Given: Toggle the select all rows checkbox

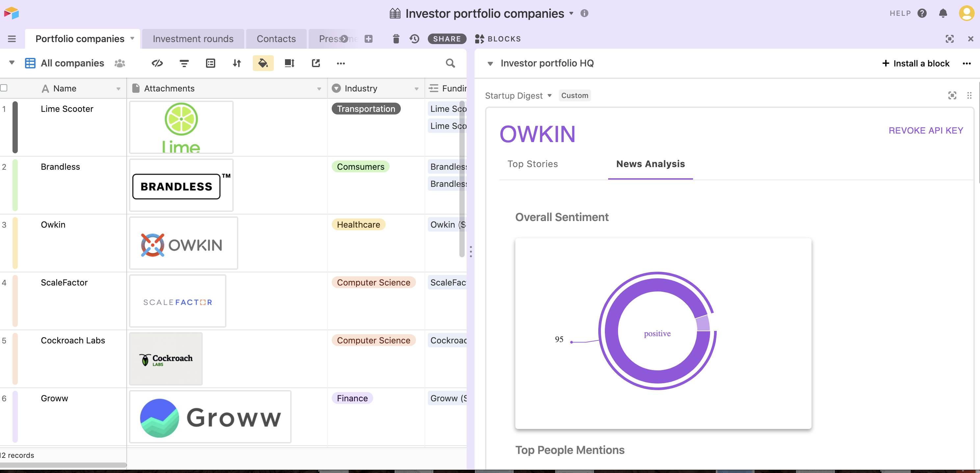Looking at the screenshot, I should [x=4, y=88].
